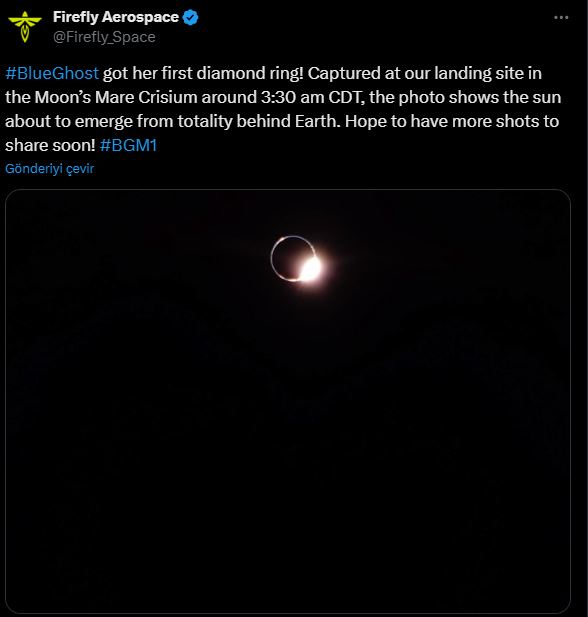The height and width of the screenshot is (617, 588).
Task: Follow the #BlueGhost hashtag
Action: (52, 73)
